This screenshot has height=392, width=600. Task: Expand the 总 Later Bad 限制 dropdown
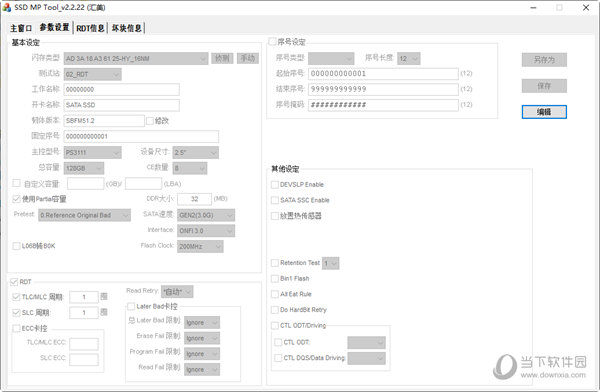(202, 323)
